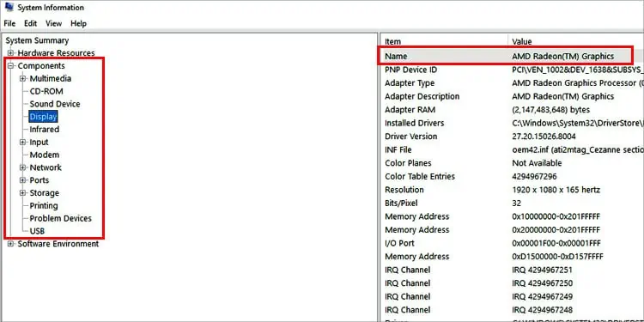Click the System Information app icon in title bar
The width and height of the screenshot is (644, 322).
tap(9, 7)
